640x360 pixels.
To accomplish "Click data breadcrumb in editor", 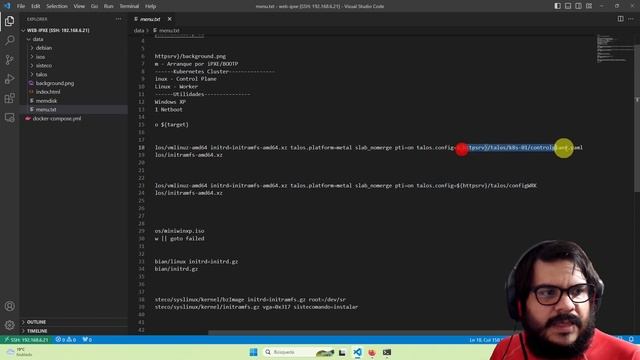I will (139, 30).
